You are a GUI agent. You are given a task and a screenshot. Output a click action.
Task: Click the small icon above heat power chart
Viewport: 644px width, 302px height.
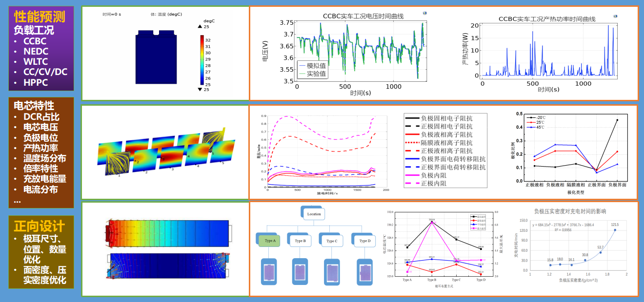click(x=615, y=16)
